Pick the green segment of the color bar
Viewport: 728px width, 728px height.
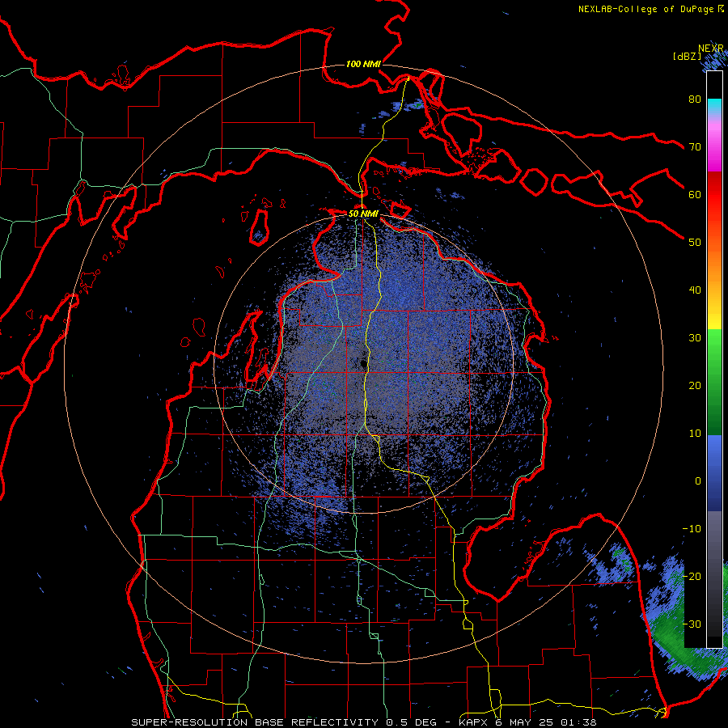tap(714, 382)
